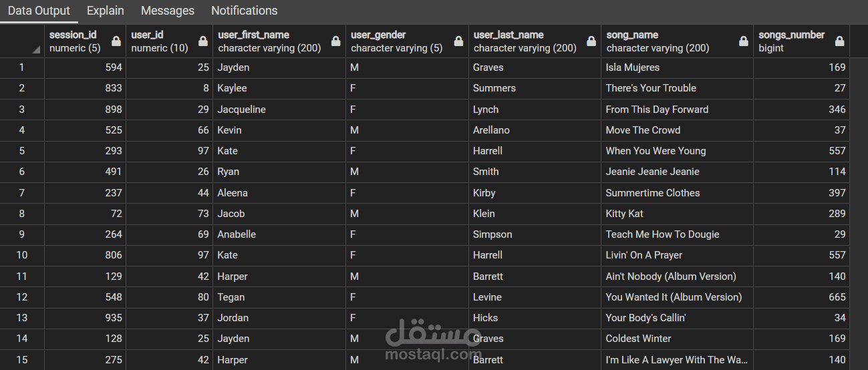This screenshot has width=868, height=370.
Task: Select row number 5
Action: pos(22,151)
